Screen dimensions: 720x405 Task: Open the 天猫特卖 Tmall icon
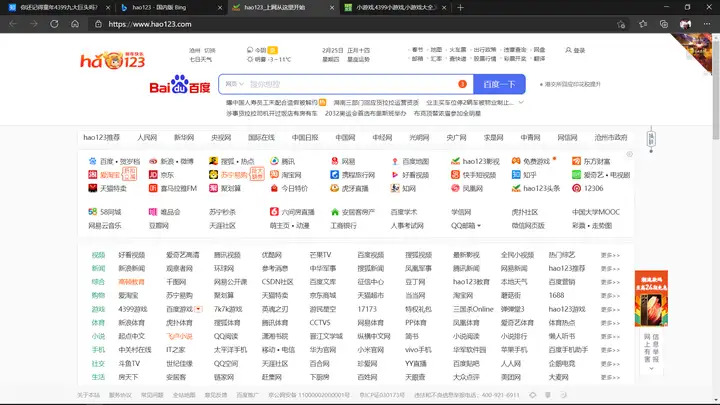point(92,188)
